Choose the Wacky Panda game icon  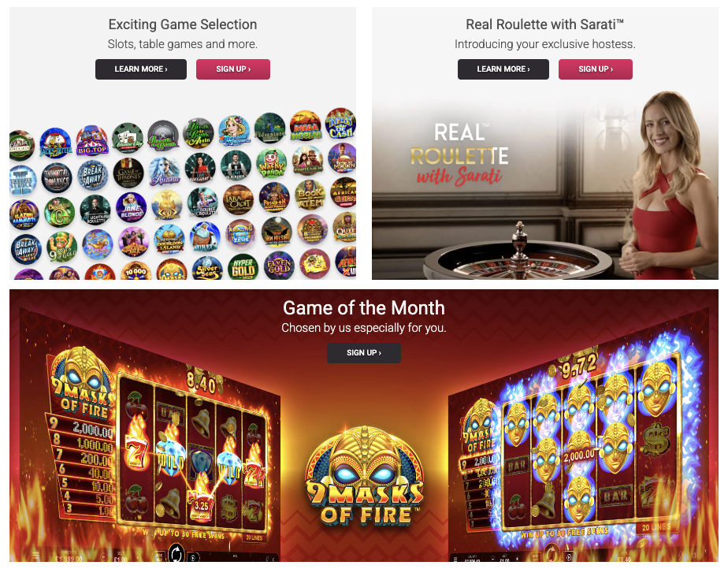pyautogui.click(x=271, y=163)
